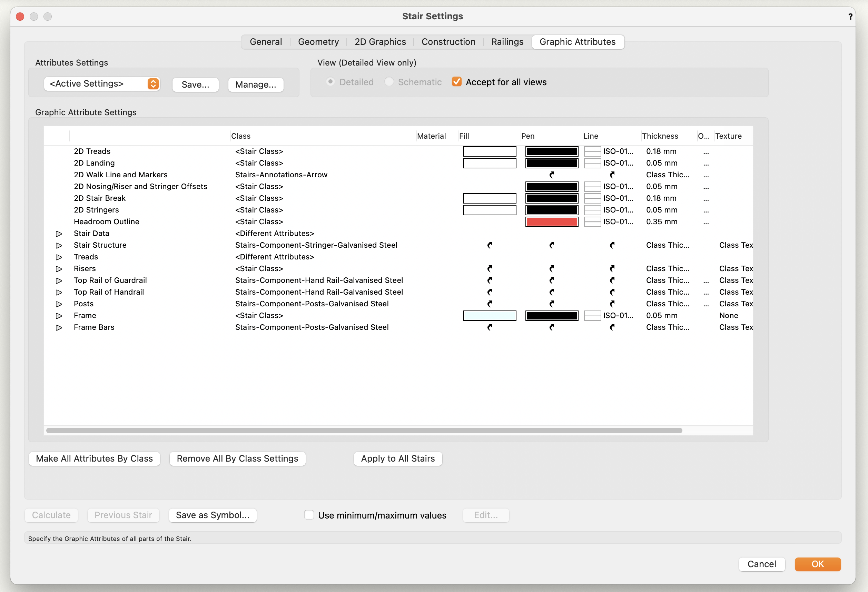Expand the Treads row

click(x=59, y=257)
